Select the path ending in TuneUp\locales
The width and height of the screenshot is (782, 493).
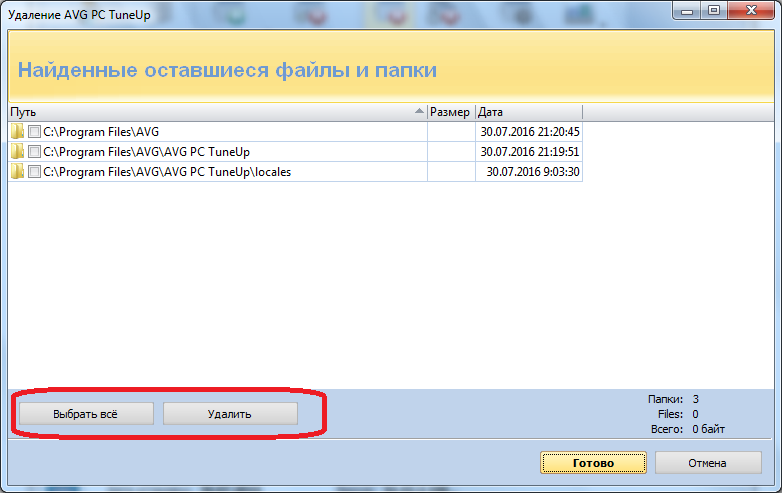tap(167, 171)
